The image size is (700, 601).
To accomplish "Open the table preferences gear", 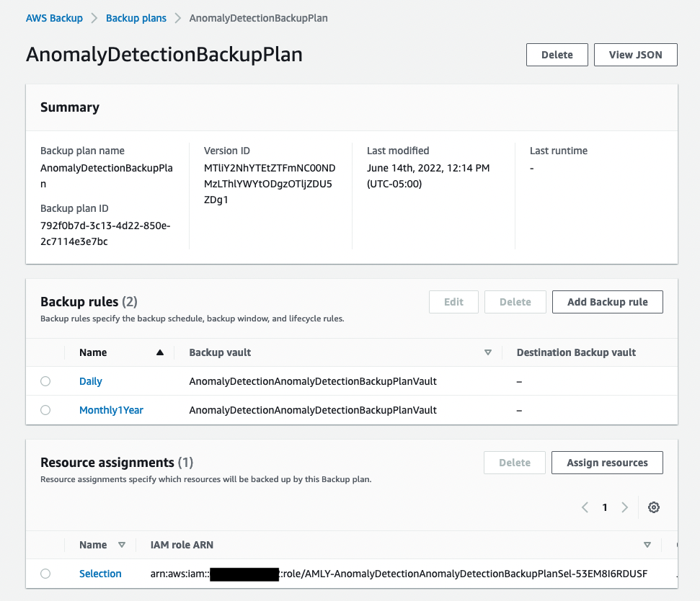I will 653,507.
